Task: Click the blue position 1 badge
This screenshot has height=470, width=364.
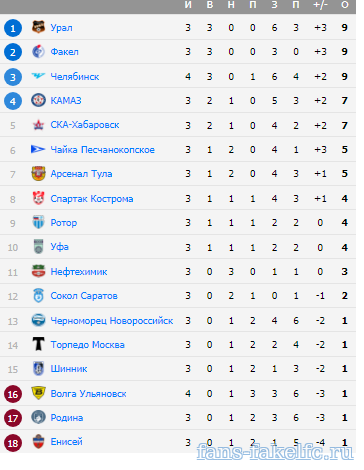Action: pyautogui.click(x=13, y=28)
